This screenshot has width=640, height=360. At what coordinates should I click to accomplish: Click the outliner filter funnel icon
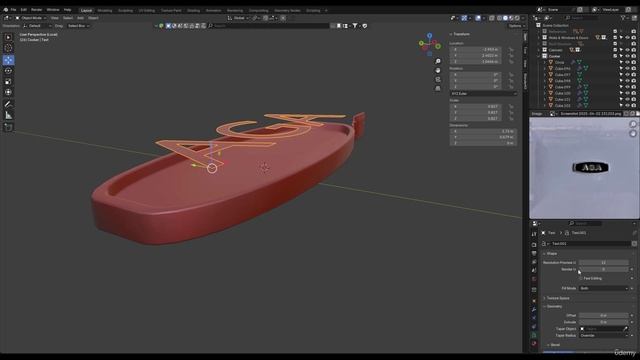click(623, 18)
